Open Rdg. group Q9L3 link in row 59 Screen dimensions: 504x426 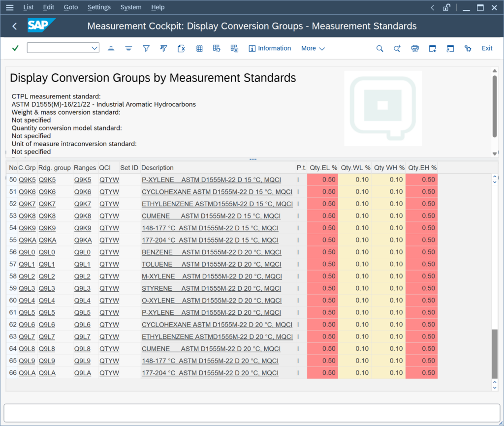(x=47, y=288)
